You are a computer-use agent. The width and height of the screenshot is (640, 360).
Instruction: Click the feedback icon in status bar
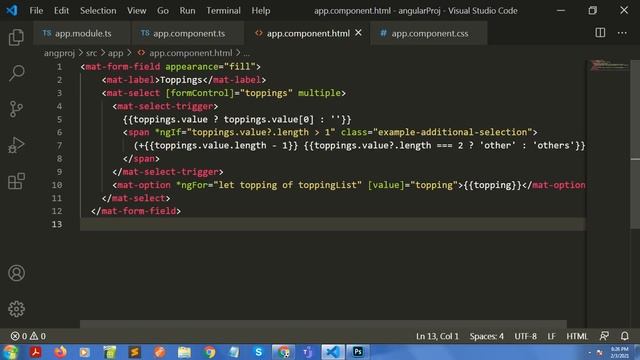tap(604, 336)
